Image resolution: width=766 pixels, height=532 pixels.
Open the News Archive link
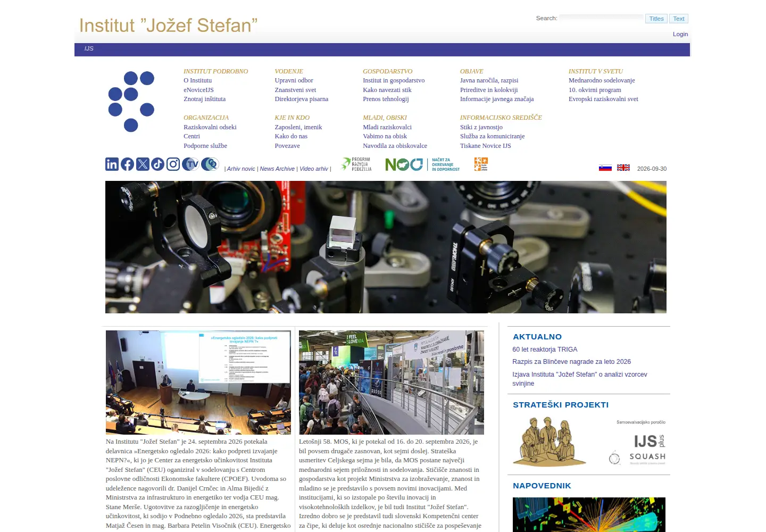coord(277,169)
